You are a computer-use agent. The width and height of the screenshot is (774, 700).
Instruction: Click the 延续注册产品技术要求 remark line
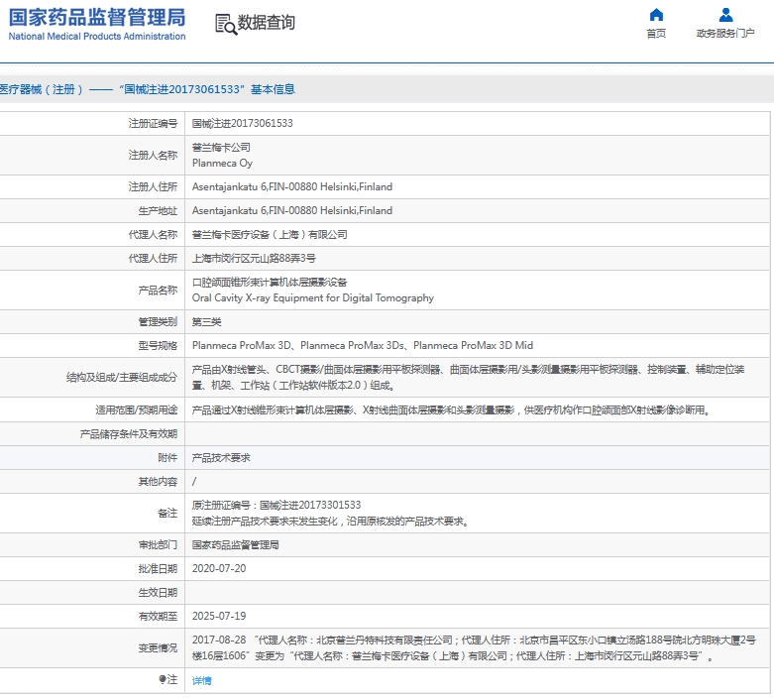tap(330, 522)
